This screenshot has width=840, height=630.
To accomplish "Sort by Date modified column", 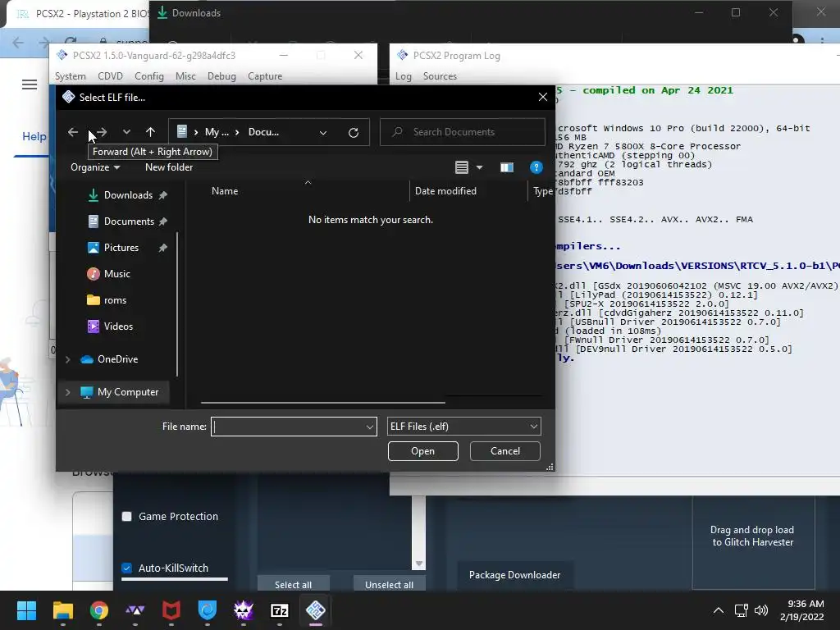I will 445,191.
